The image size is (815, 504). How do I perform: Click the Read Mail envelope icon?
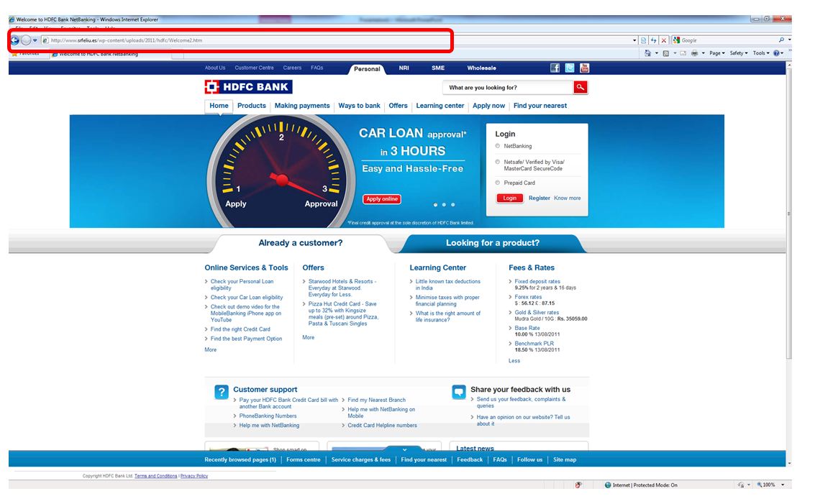click(x=683, y=53)
